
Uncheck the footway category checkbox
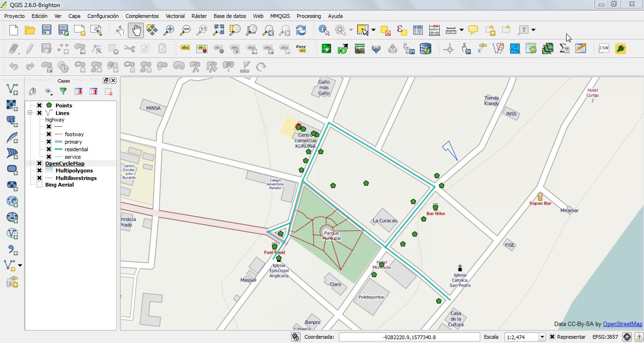[x=49, y=134]
